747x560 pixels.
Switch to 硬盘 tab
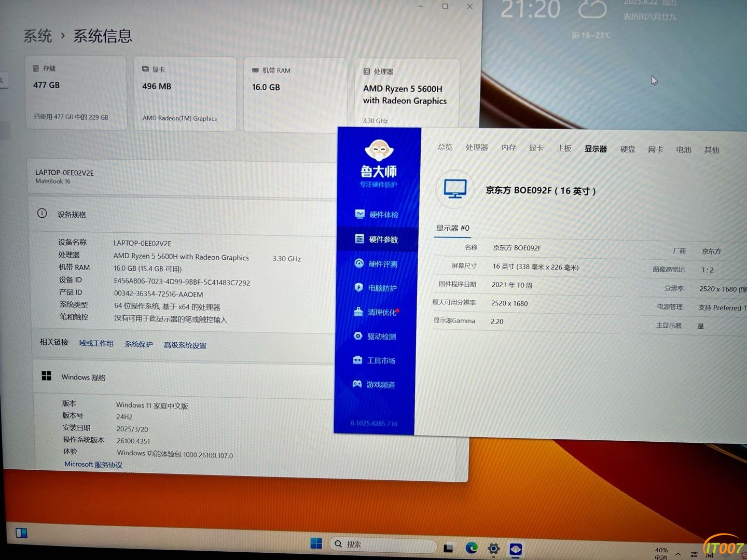point(628,149)
